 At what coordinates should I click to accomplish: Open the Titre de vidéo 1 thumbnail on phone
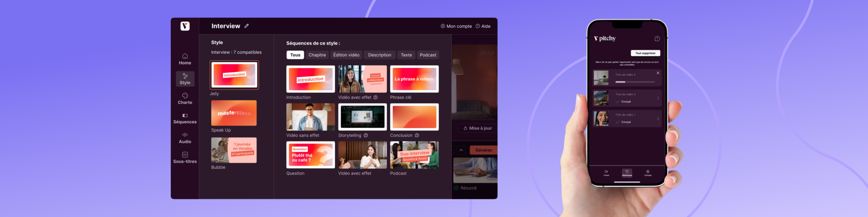pyautogui.click(x=601, y=119)
